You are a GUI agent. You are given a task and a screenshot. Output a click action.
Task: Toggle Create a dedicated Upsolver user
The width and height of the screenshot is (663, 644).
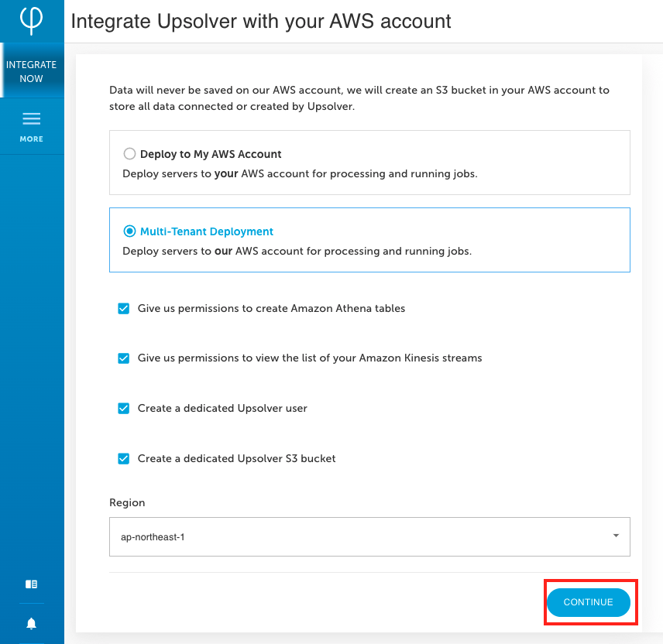[123, 408]
